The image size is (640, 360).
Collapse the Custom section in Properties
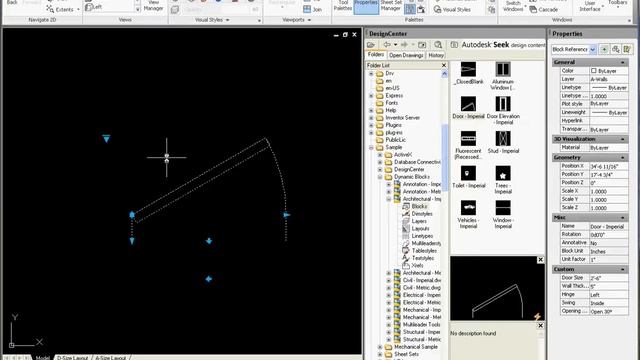623,270
